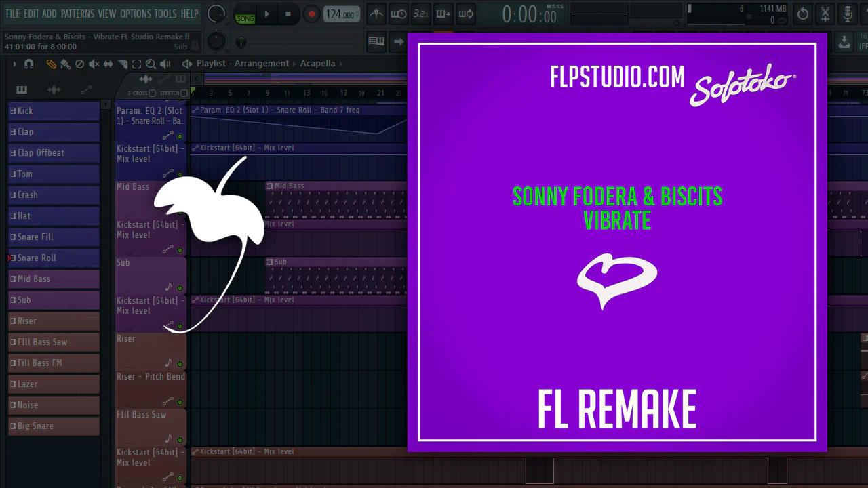
Task: Select the playlist Paint brush tool
Action: [65, 64]
